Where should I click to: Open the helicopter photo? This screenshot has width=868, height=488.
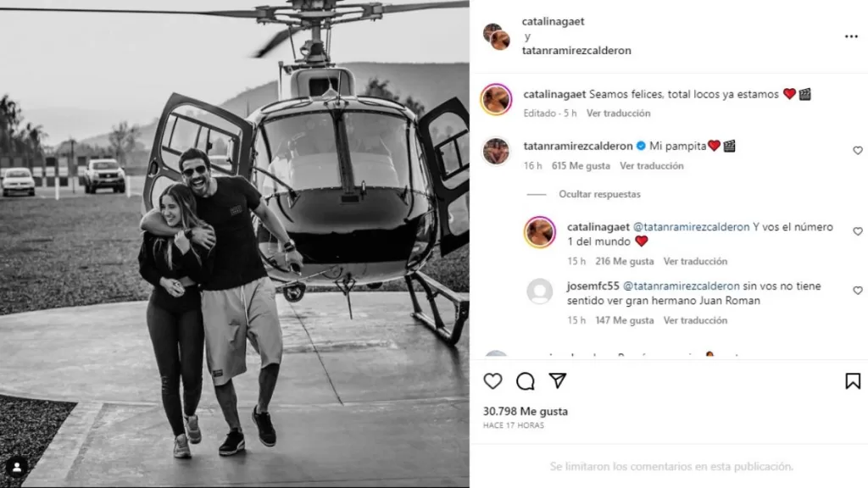(x=235, y=244)
